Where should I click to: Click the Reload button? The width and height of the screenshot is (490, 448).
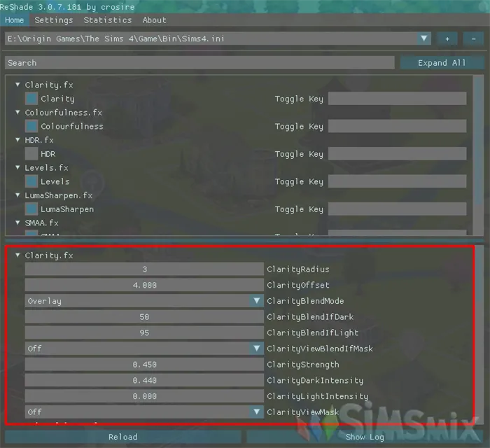(x=122, y=437)
